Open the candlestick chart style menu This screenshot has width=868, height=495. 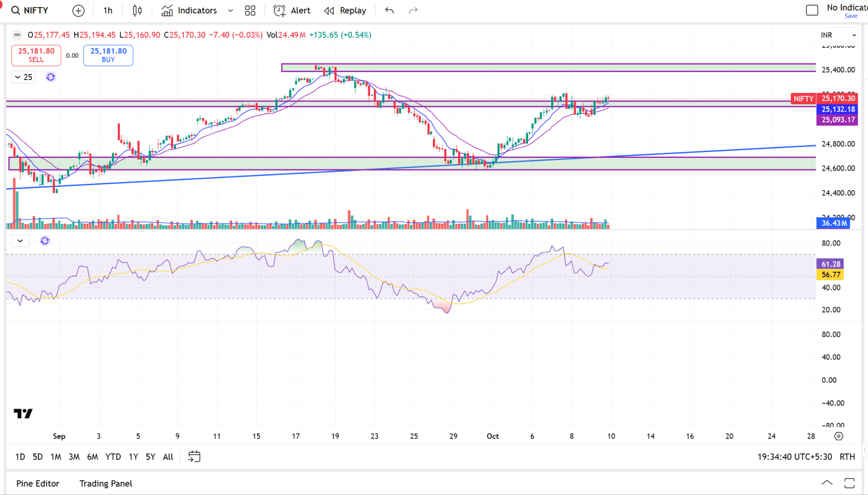click(x=137, y=10)
